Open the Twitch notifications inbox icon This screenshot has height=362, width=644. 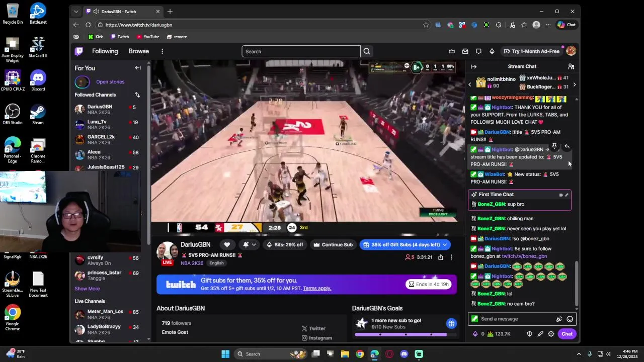(465, 51)
